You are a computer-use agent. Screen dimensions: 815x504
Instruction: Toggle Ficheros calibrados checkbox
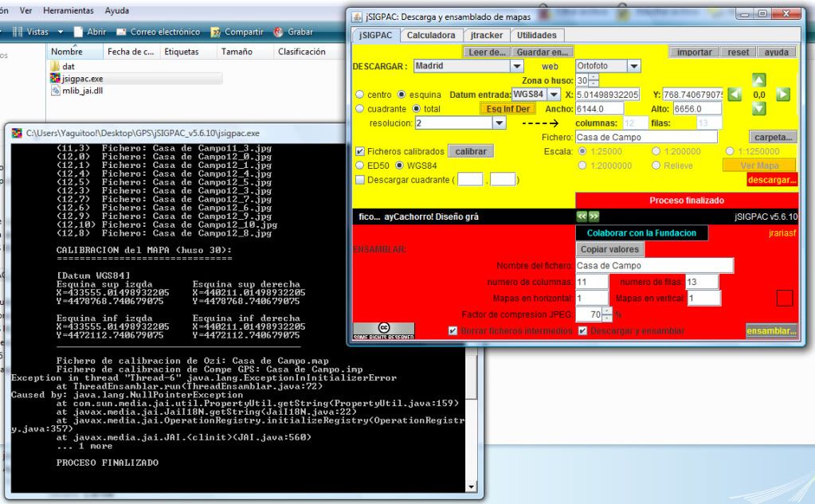tap(359, 151)
